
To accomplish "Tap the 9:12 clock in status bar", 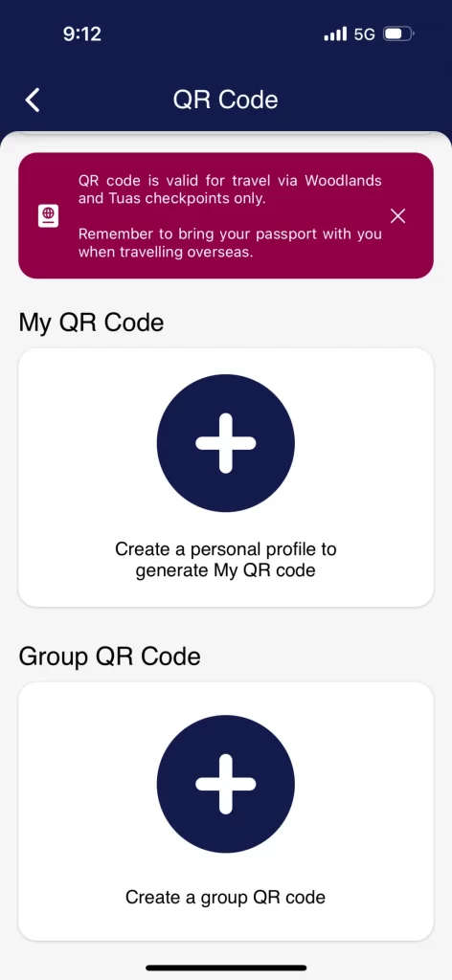I will point(82,33).
